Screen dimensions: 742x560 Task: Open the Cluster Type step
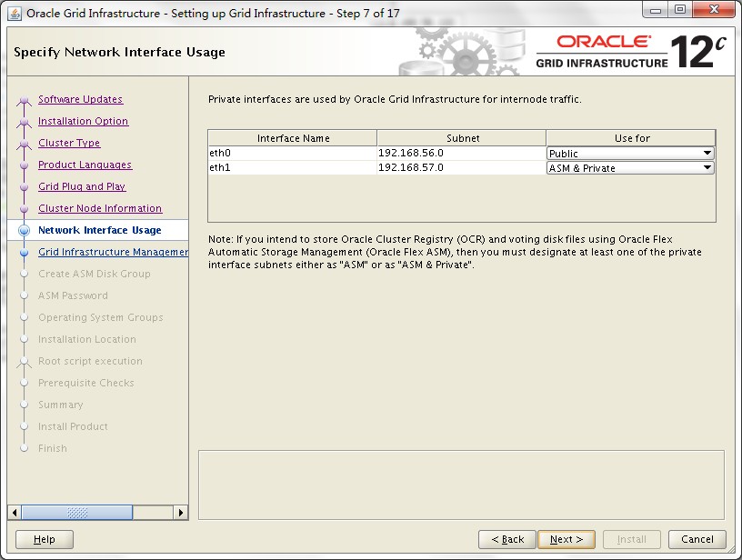tap(69, 143)
